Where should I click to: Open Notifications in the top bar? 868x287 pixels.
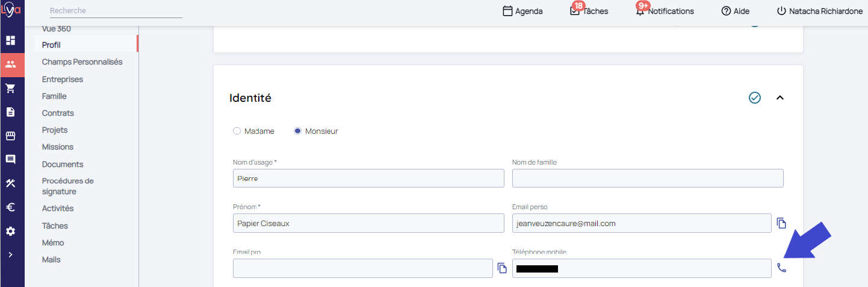click(x=665, y=11)
